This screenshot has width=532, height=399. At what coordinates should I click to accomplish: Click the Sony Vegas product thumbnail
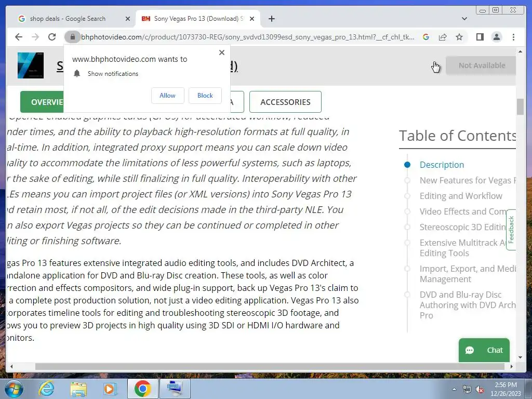(31, 65)
